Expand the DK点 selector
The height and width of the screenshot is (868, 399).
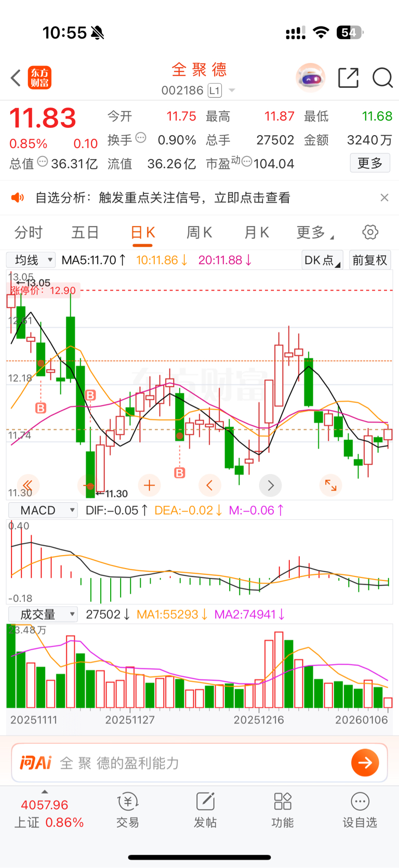point(322,260)
